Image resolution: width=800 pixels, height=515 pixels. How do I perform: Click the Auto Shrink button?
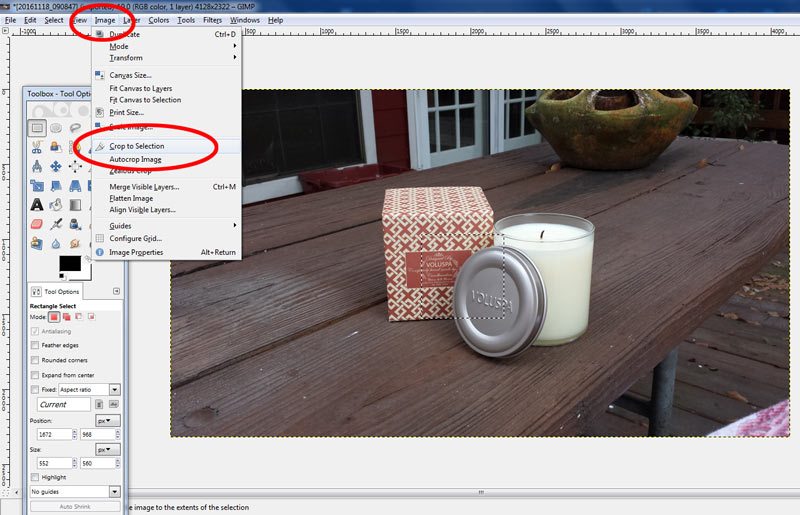click(x=75, y=506)
